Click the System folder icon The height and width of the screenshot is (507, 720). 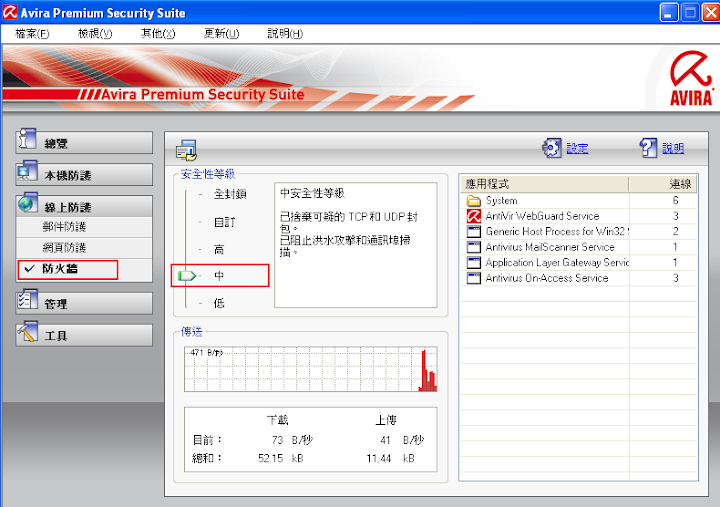click(x=473, y=201)
